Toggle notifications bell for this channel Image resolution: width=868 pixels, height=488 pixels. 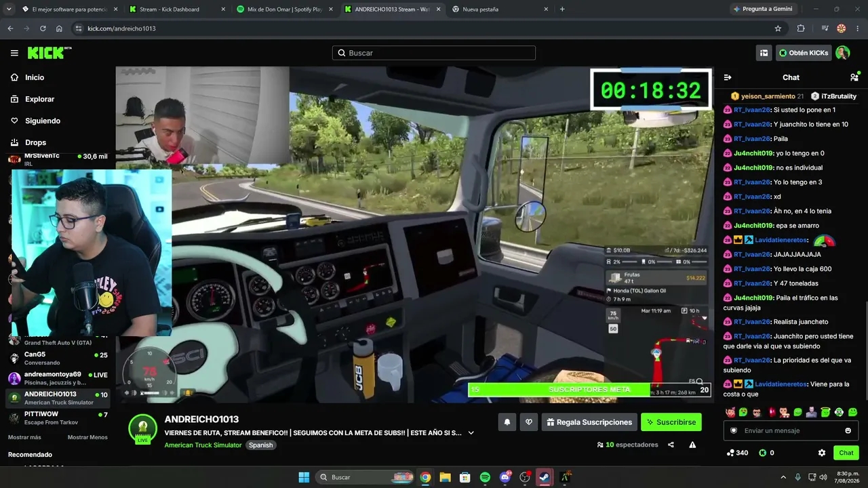tap(507, 422)
